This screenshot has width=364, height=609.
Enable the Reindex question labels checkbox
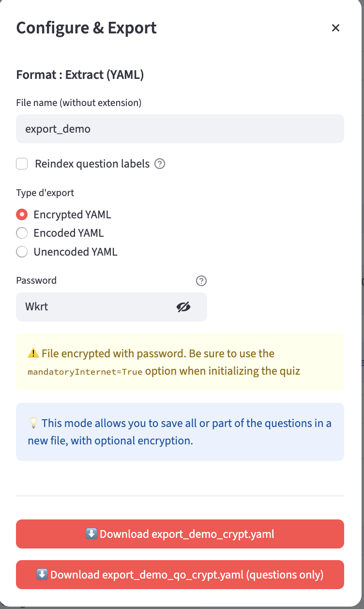point(22,164)
